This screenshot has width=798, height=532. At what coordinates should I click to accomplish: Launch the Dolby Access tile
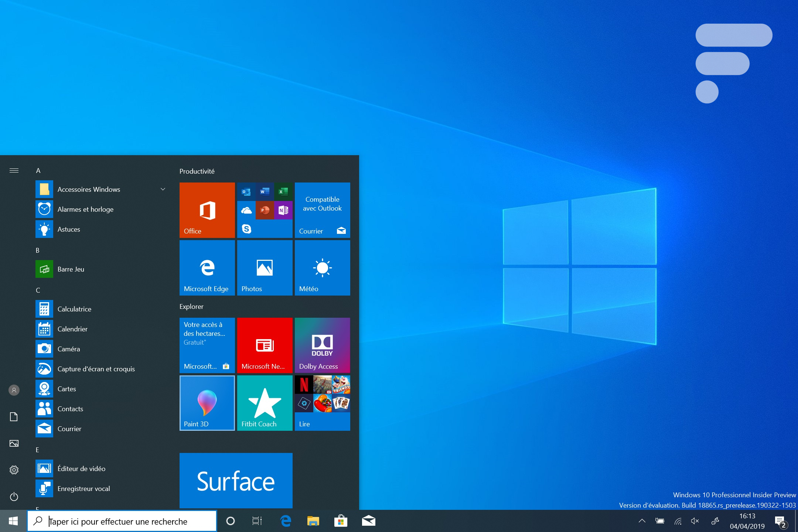322,345
